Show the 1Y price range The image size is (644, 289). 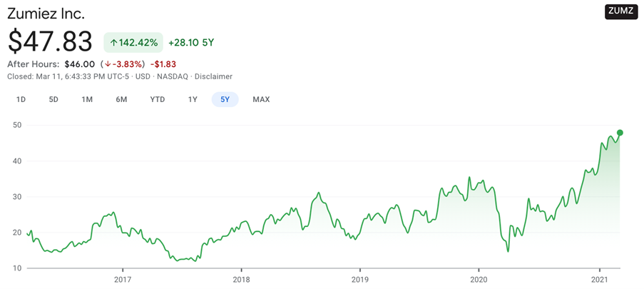(193, 99)
